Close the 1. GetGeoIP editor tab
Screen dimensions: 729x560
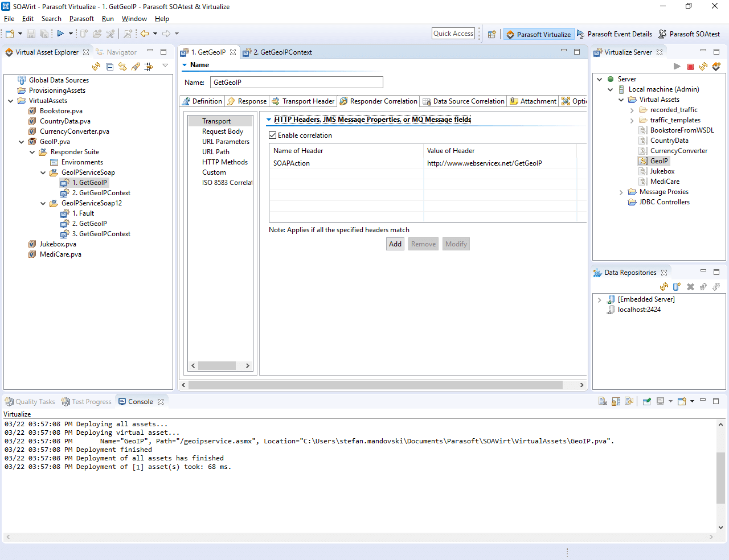click(233, 52)
